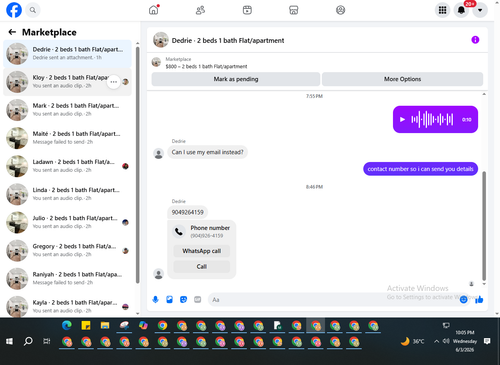Viewport: 500px width, 365px height.
Task: Click Mark as pending button
Action: 236,79
